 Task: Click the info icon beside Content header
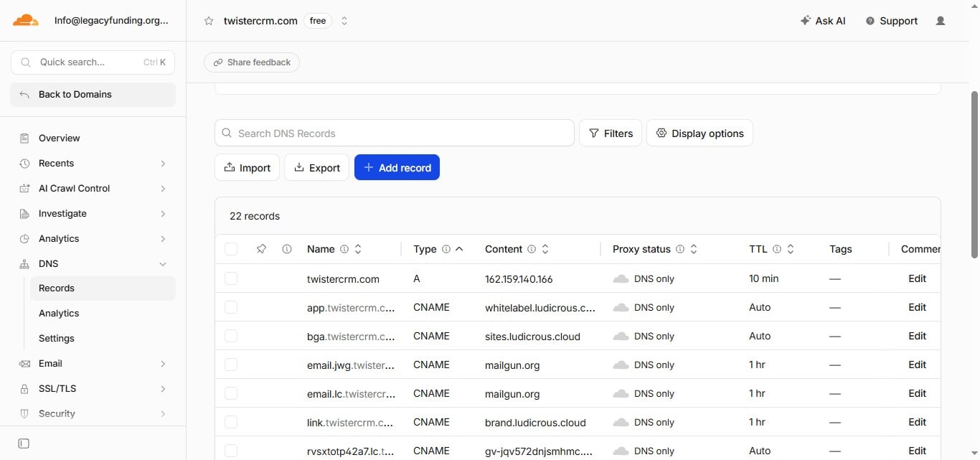pyautogui.click(x=532, y=249)
